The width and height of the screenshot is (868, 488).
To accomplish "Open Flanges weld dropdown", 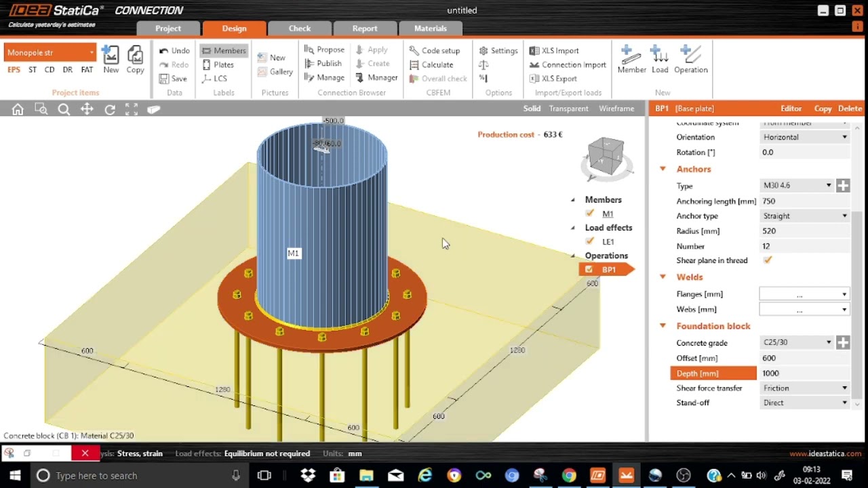I will (x=804, y=294).
